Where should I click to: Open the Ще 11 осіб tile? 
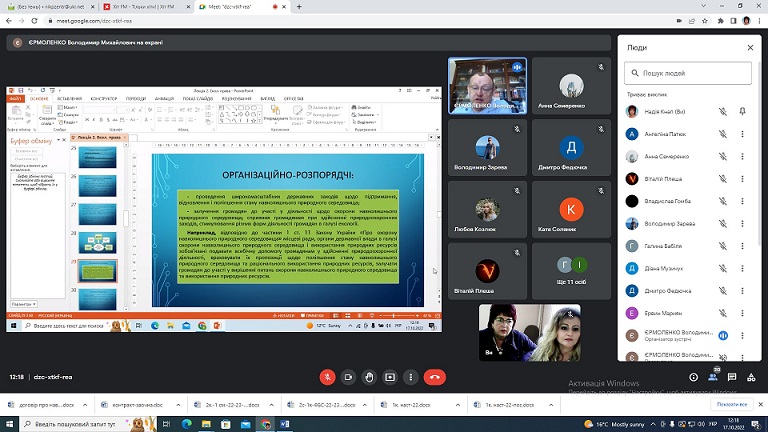coord(571,271)
